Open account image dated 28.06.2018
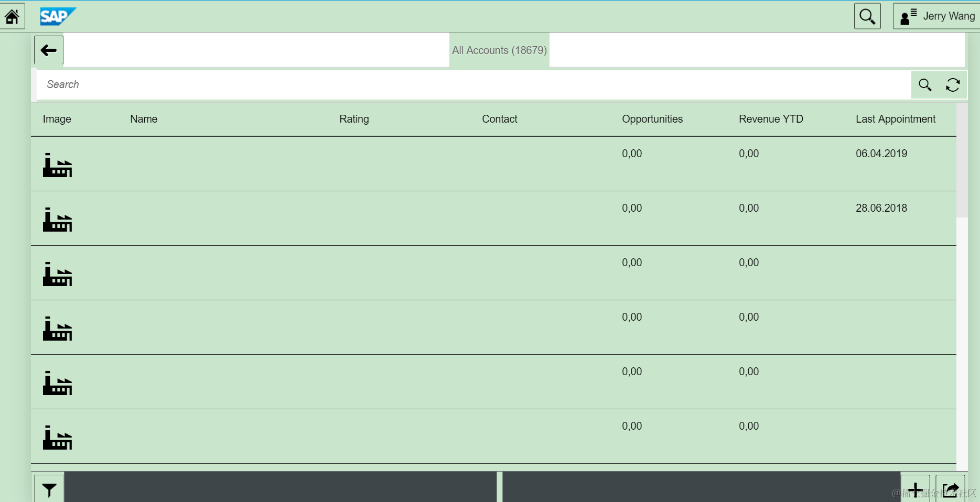This screenshot has width=980, height=502. click(x=57, y=220)
